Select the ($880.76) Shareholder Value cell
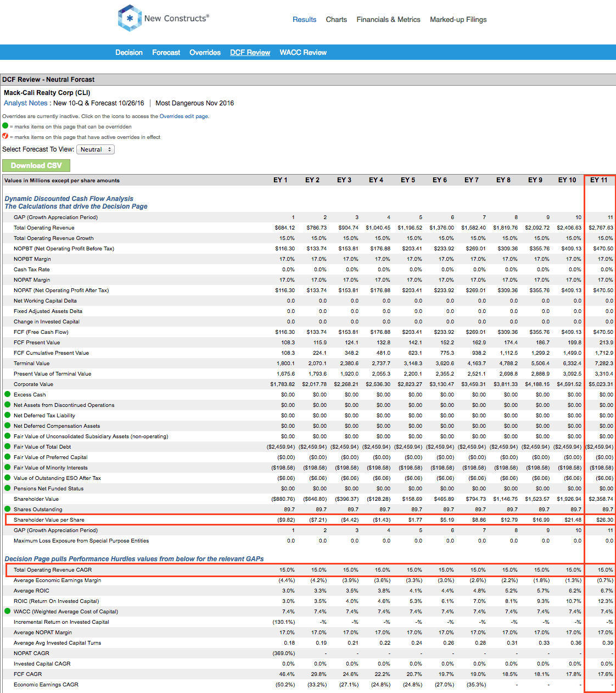616x693 pixels. (283, 499)
